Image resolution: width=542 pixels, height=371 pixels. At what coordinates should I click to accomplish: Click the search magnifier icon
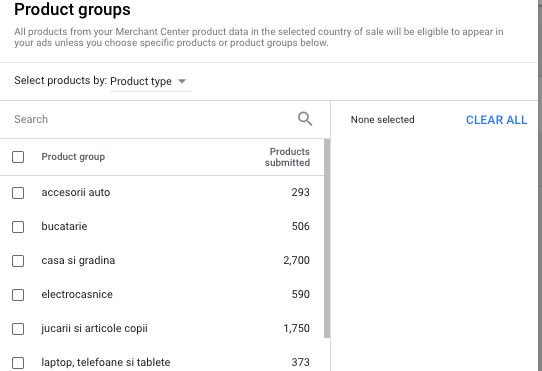[305, 119]
